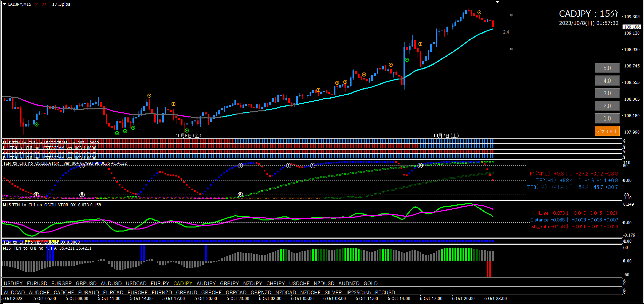The height and width of the screenshot is (304, 644).
Task: Click the 109.305 price axis label
Action: click(632, 16)
